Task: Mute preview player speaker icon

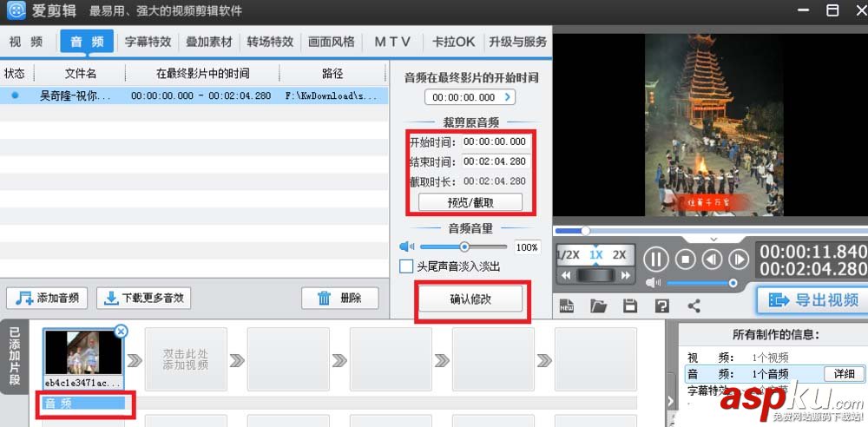Action: [654, 283]
